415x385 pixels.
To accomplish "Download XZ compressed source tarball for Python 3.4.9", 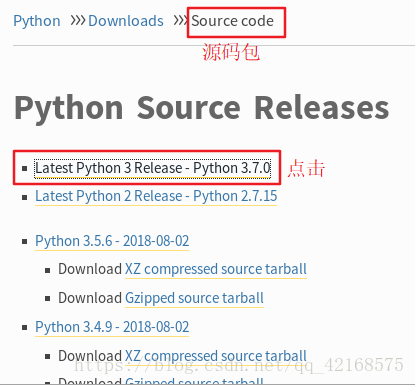I will pyautogui.click(x=216, y=356).
